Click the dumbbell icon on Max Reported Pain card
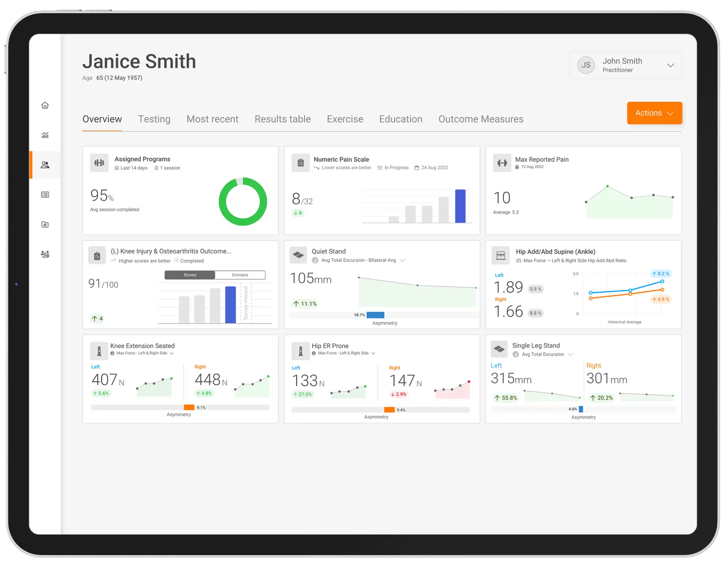Screen dimensions: 728x565 [x=502, y=163]
